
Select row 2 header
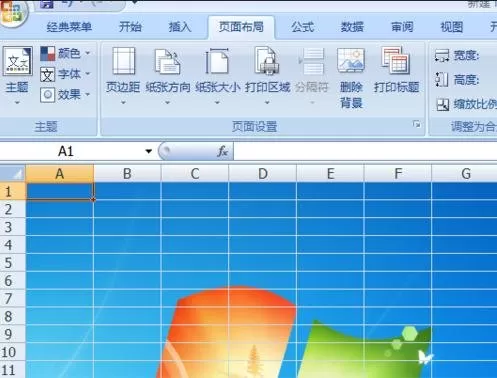click(x=13, y=209)
